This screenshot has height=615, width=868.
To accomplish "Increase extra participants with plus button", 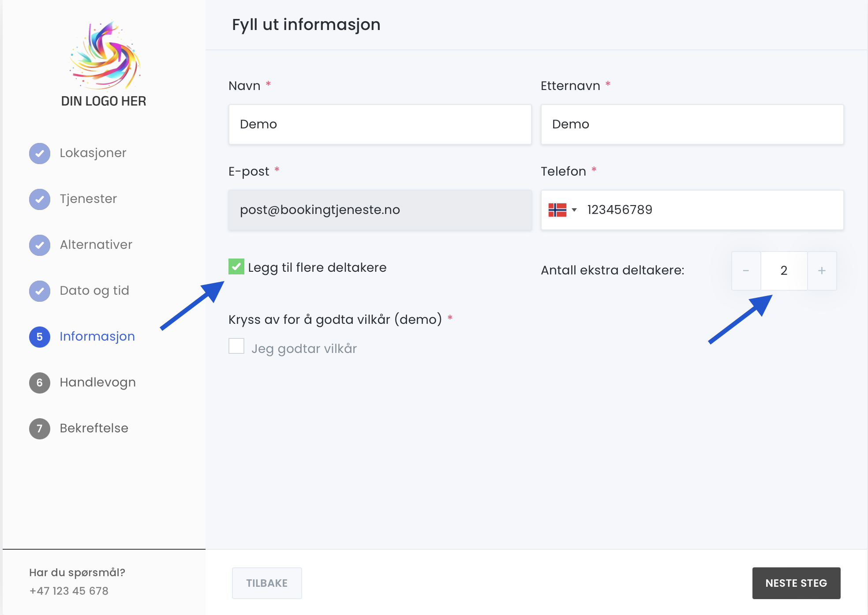I will (x=822, y=271).
